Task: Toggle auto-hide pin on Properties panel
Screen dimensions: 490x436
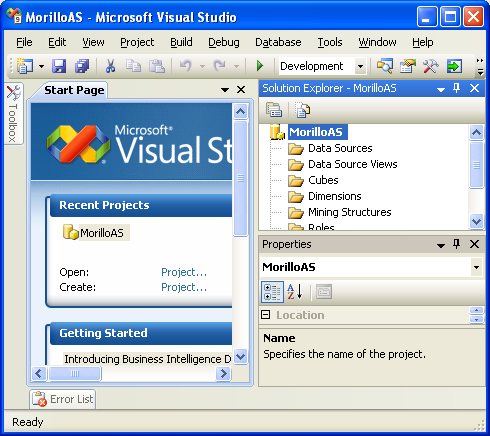Action: [457, 244]
